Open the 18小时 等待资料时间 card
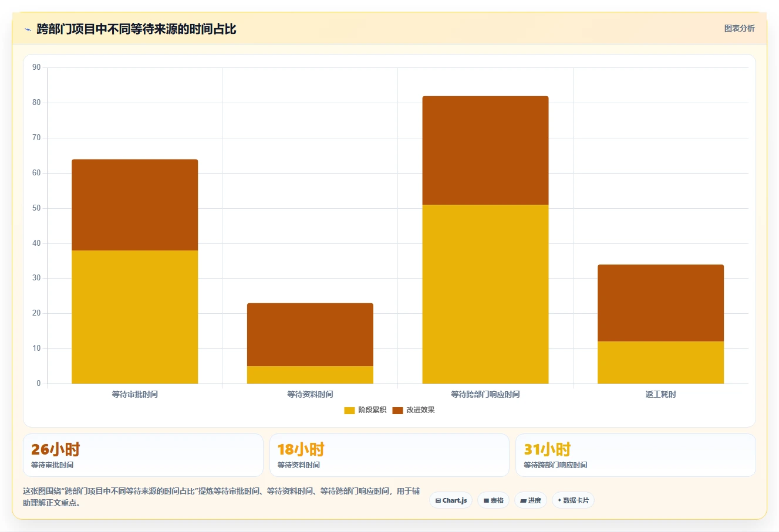This screenshot has height=532, width=779. click(x=389, y=455)
